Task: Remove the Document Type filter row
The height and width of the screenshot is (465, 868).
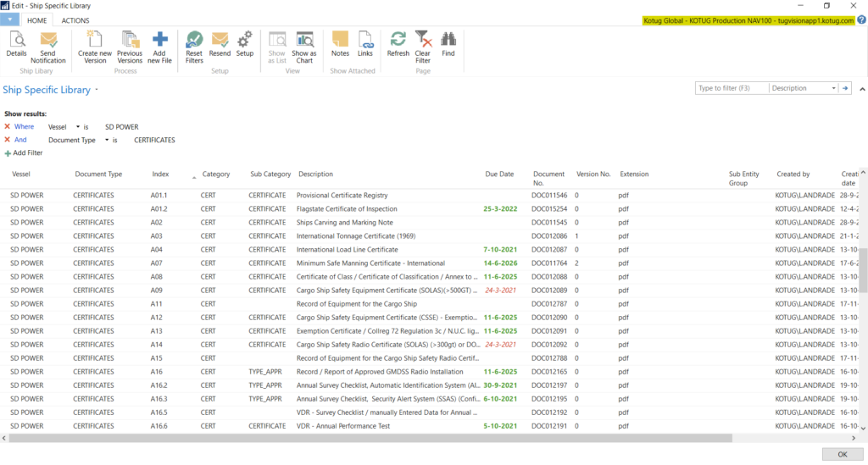Action: tap(8, 140)
